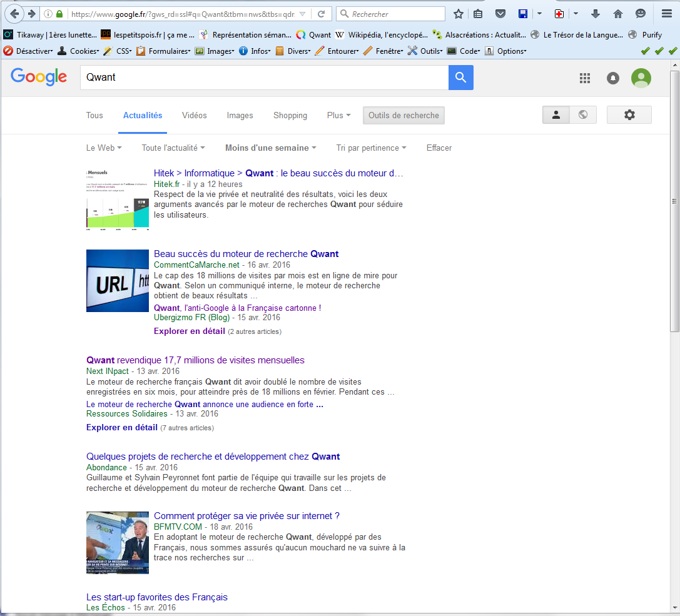Expand the "Toute l'actualité" dropdown
This screenshot has height=616, width=680.
point(173,148)
